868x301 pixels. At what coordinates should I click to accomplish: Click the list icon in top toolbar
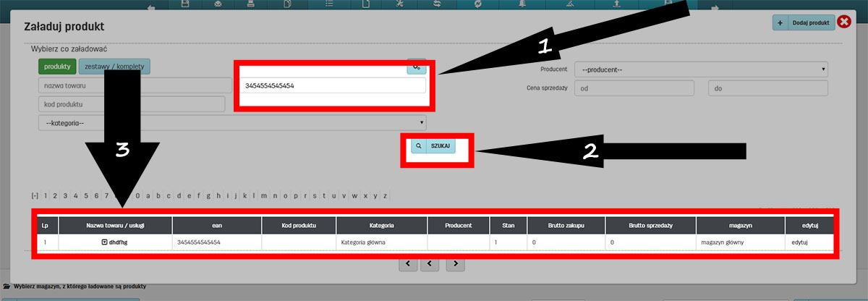point(329,4)
